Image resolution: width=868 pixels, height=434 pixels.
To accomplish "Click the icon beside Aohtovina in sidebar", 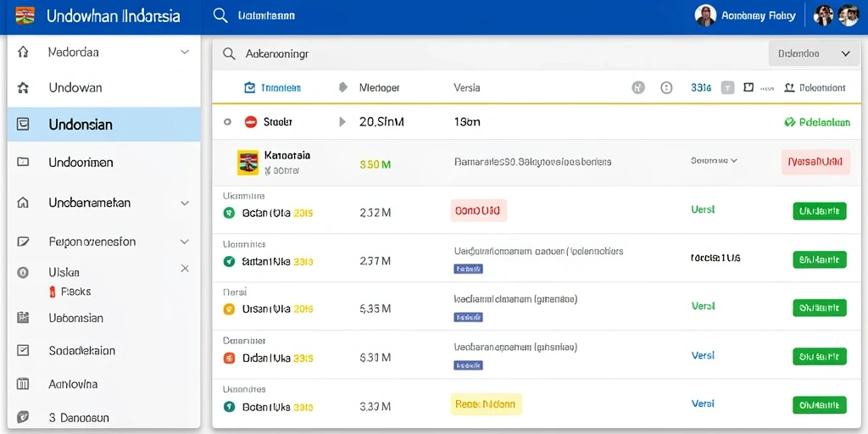I will [x=23, y=384].
